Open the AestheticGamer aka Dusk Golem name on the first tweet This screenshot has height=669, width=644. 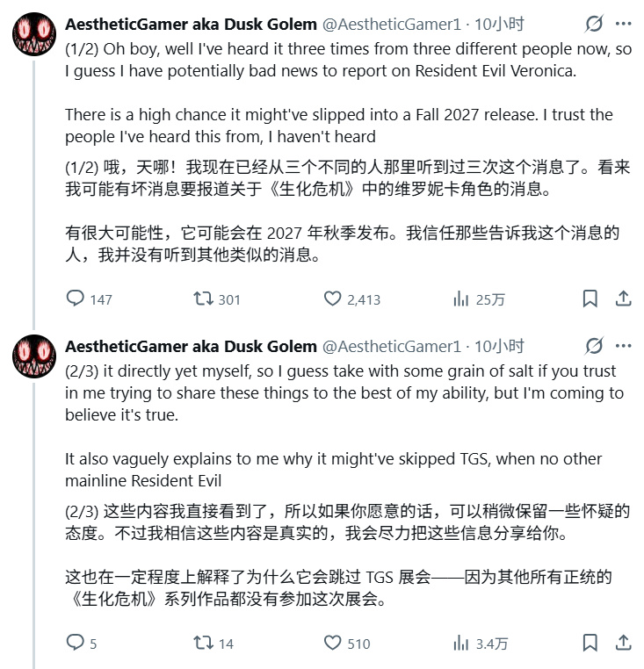(x=191, y=25)
